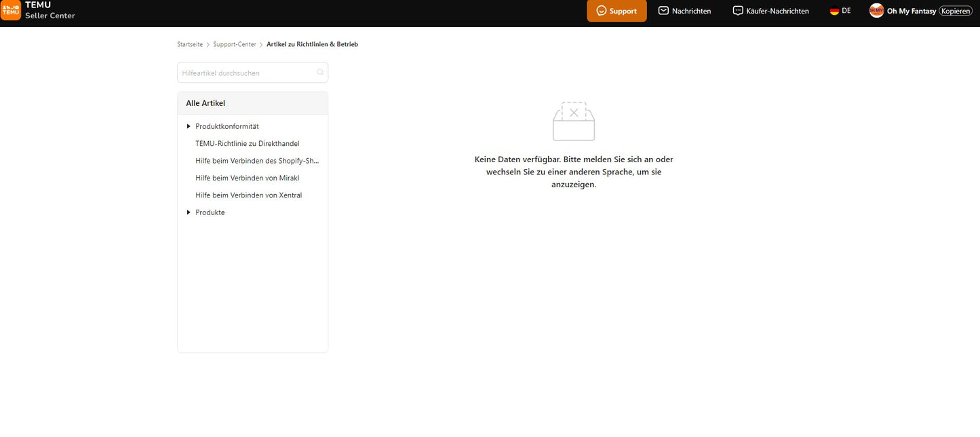Click the Nachrichten envelope icon
The image size is (980, 437).
pyautogui.click(x=663, y=11)
